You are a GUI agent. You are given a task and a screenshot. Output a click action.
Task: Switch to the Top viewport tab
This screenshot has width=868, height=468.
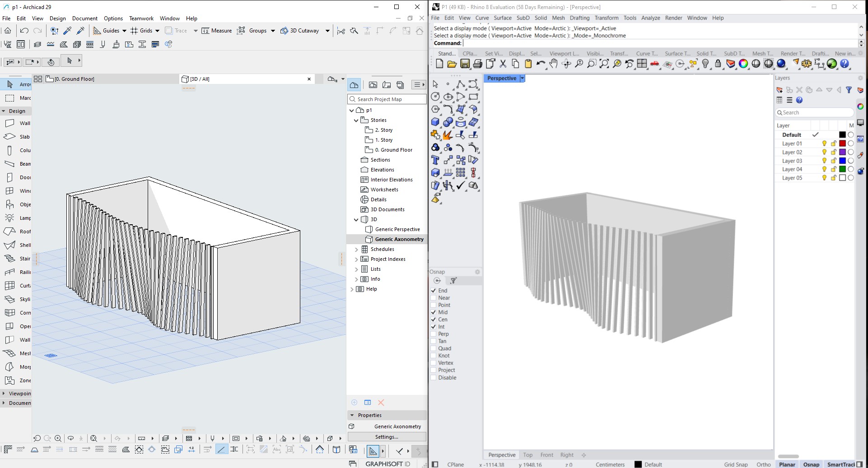tap(527, 455)
